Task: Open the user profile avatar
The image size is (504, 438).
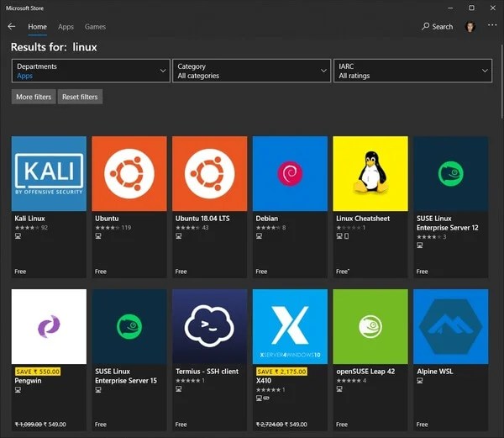Action: coord(470,27)
